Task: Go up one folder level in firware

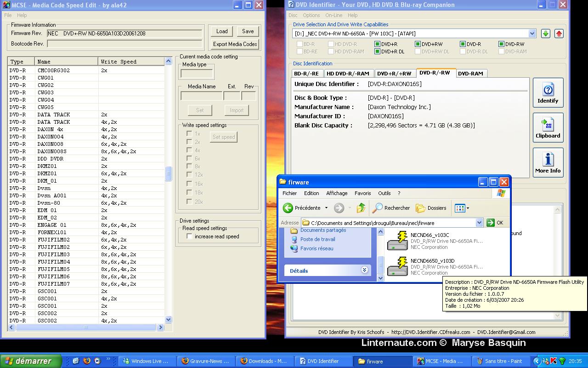Action: pyautogui.click(x=361, y=208)
